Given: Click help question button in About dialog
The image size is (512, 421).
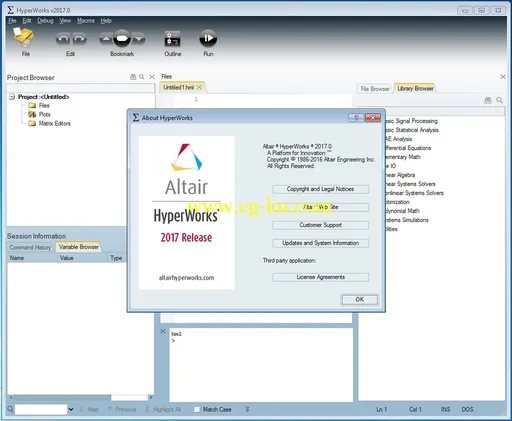Looking at the screenshot, I should (356, 118).
